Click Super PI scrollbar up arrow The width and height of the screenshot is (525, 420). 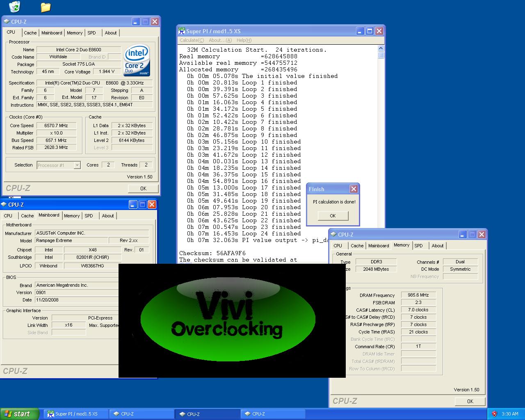click(381, 49)
